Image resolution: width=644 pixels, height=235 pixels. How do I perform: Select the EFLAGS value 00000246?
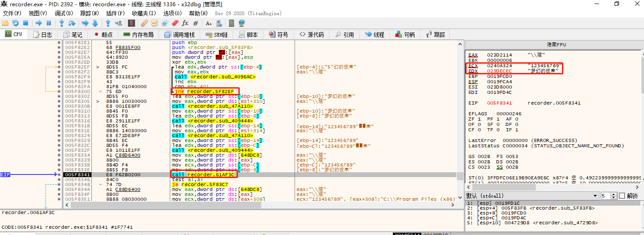pyautogui.click(x=509, y=114)
